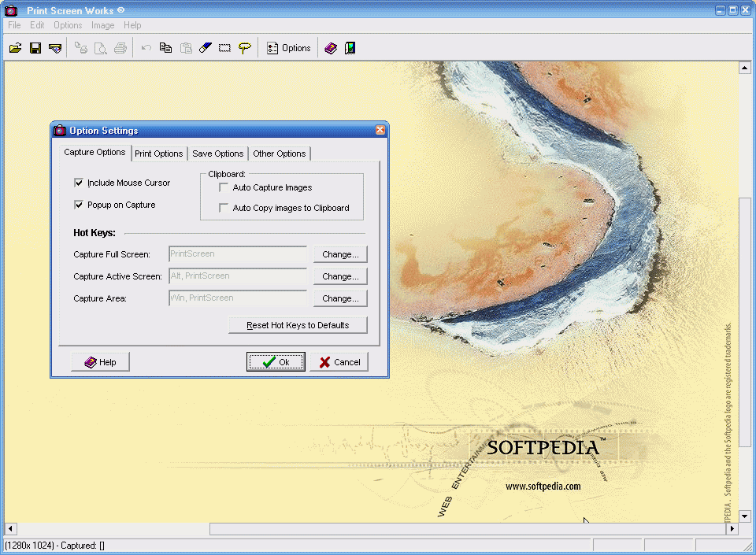Click the capture screen toolbar icon
The image size is (756, 555).
click(55, 48)
